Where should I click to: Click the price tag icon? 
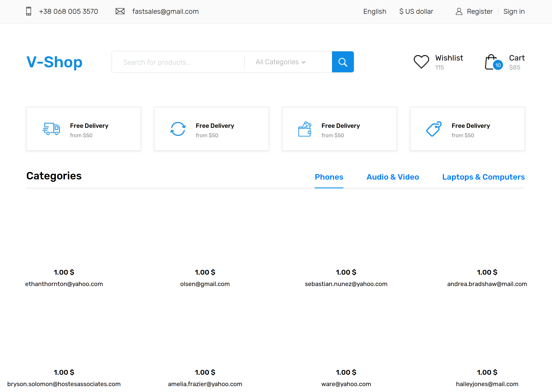click(433, 129)
